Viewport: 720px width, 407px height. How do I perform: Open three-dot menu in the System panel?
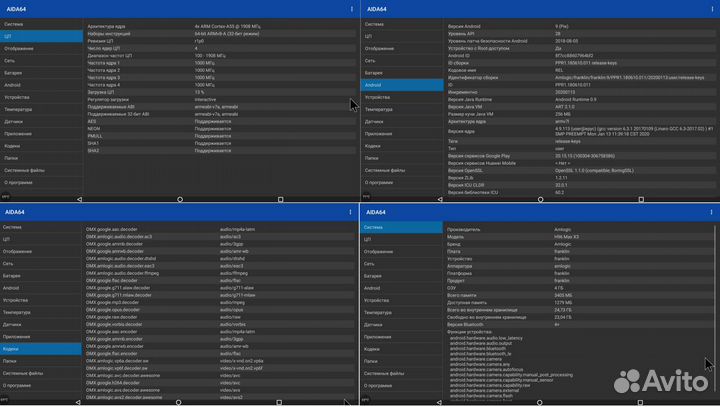pyautogui.click(x=711, y=212)
